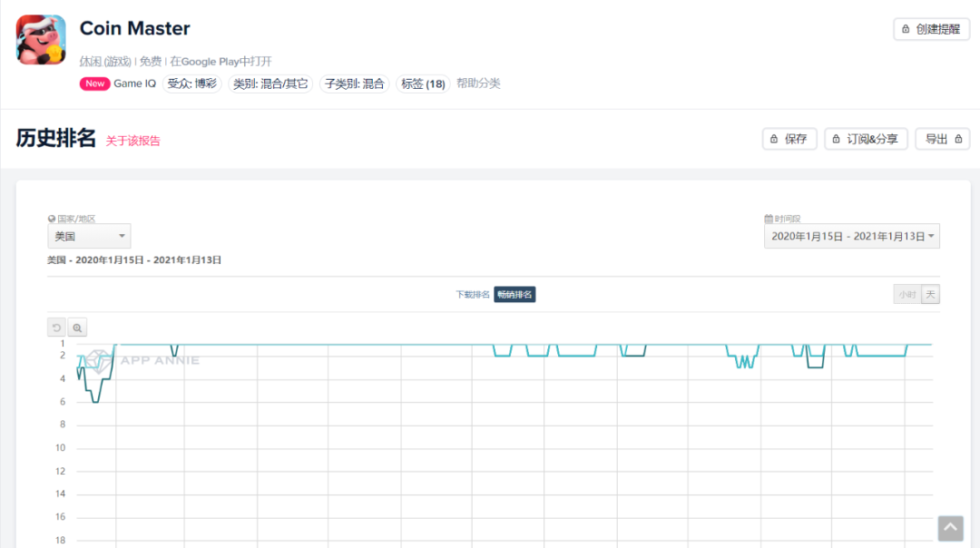Viewport: 980px width, 548px height.
Task: Click the globe icon beside 国家/地区
Action: [x=52, y=219]
